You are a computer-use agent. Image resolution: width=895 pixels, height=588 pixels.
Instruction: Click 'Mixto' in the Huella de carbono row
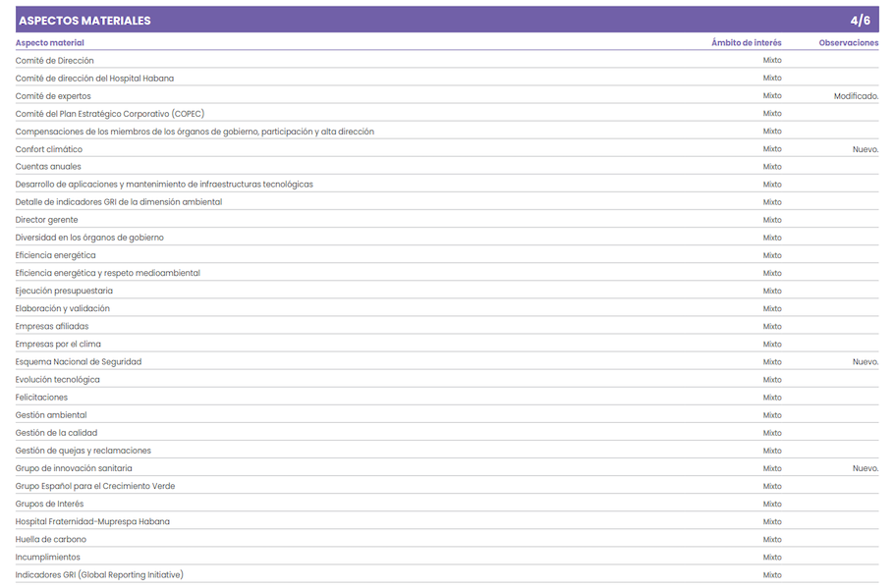(772, 539)
